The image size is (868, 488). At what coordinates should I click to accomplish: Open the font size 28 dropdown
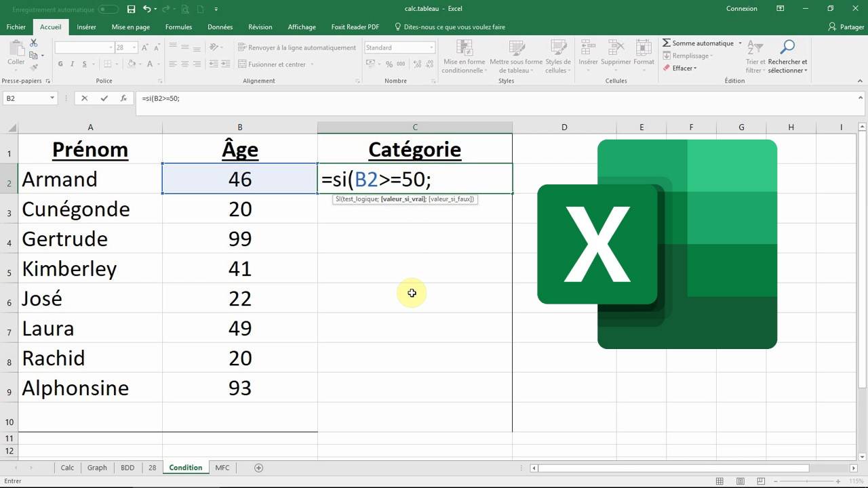134,47
